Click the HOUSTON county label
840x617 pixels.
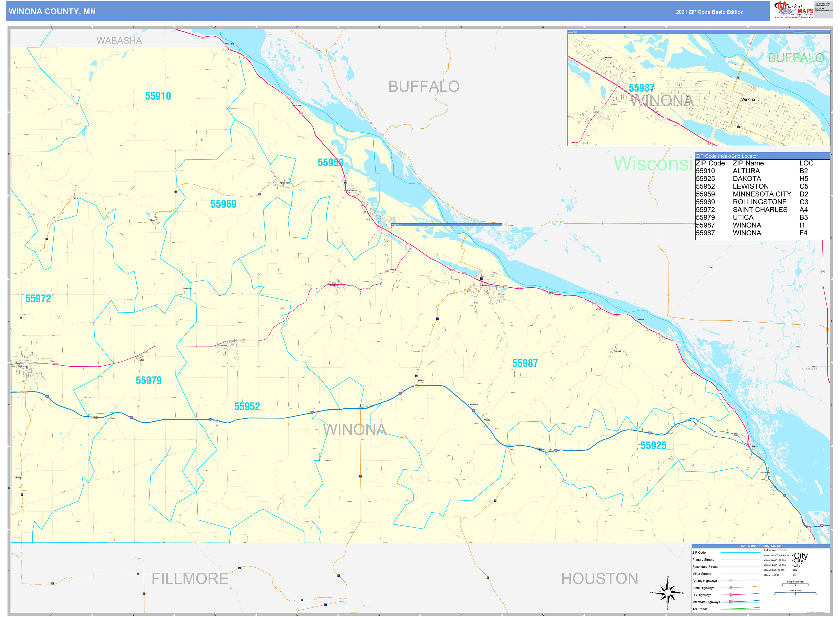[599, 579]
